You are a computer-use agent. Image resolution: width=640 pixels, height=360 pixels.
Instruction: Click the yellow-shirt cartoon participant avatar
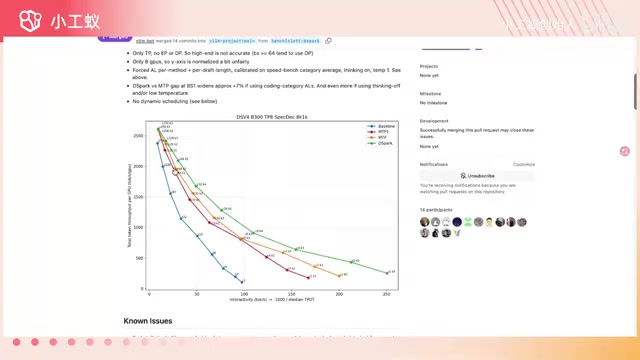point(489,222)
